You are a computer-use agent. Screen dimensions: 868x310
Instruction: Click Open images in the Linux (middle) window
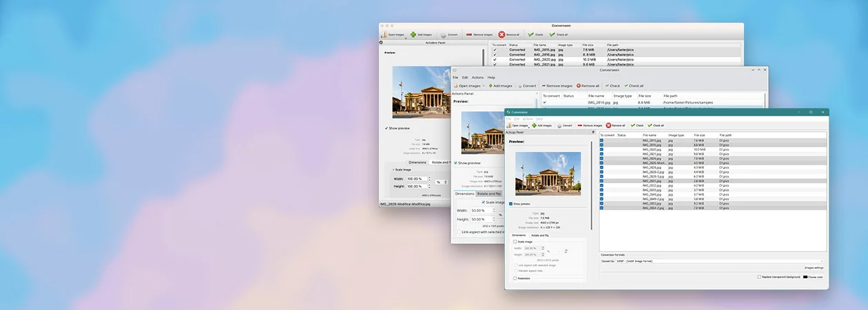click(468, 85)
